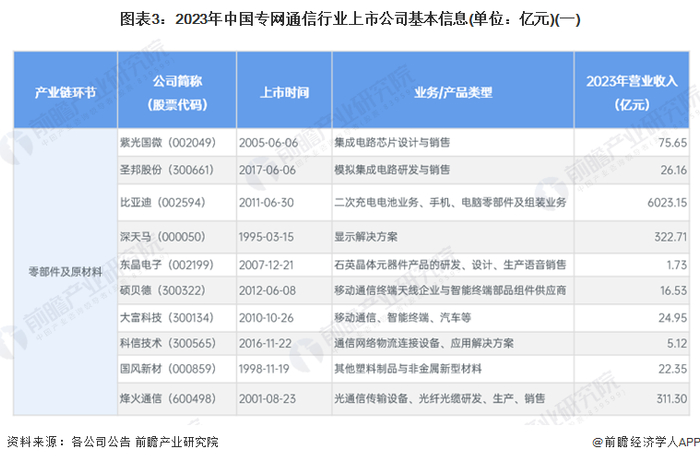700x461 pixels.
Task: Click the @前瞻经济学人APP attribution text
Action: point(646,442)
